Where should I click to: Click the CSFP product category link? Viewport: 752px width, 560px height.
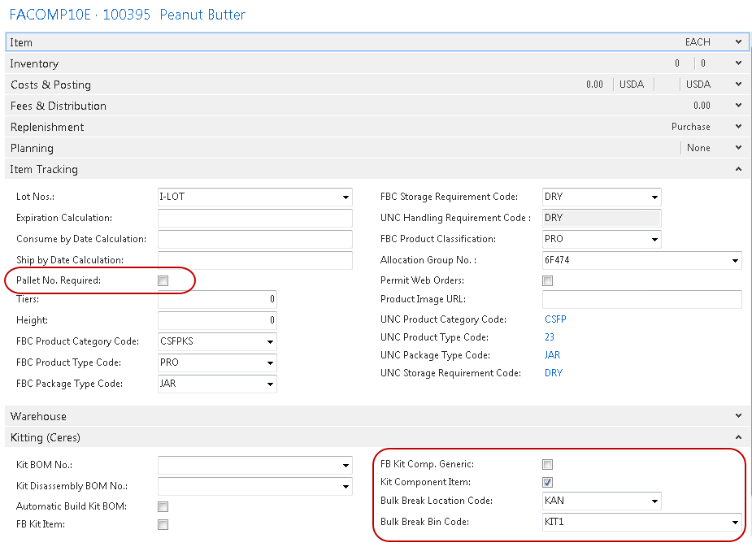pyautogui.click(x=555, y=319)
